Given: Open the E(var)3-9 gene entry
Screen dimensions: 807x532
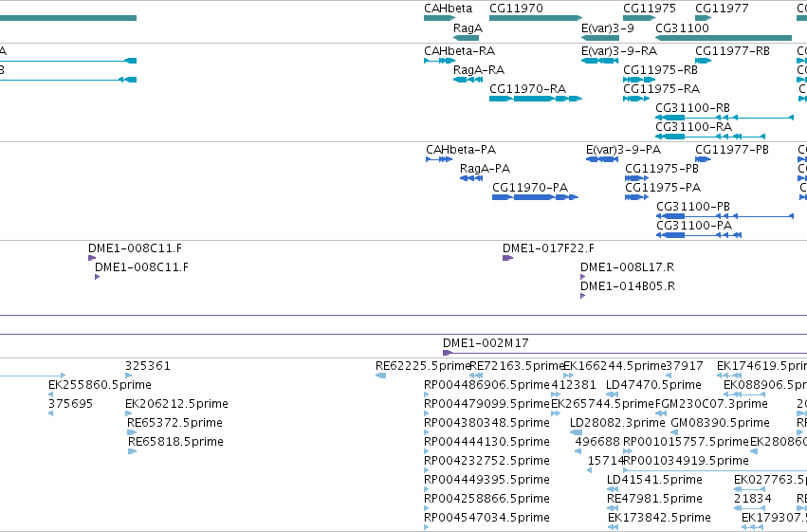Looking at the screenshot, I should coord(600,38).
